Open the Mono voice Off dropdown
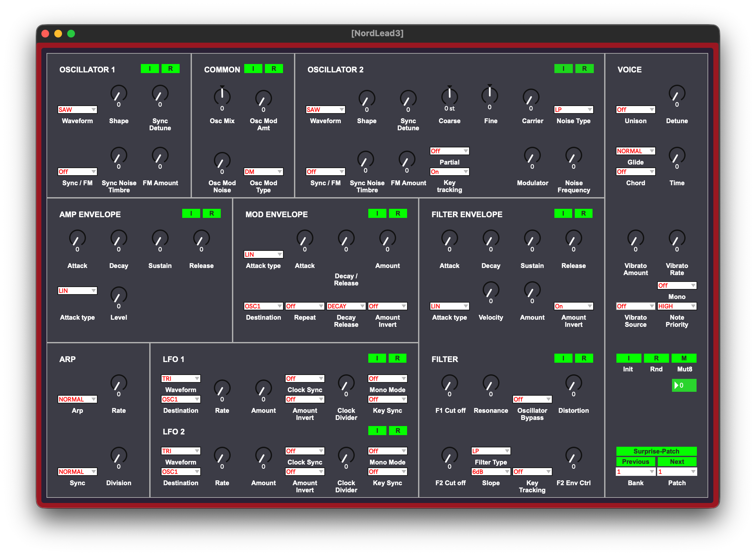 [x=677, y=285]
